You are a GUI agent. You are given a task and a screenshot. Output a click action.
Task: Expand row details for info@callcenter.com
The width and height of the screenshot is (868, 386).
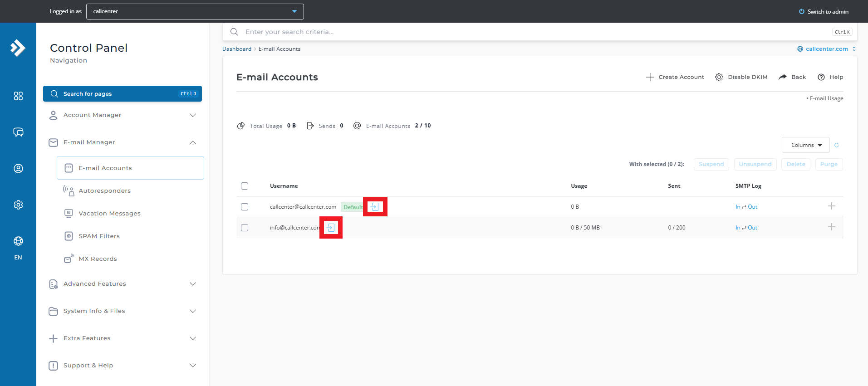(831, 227)
